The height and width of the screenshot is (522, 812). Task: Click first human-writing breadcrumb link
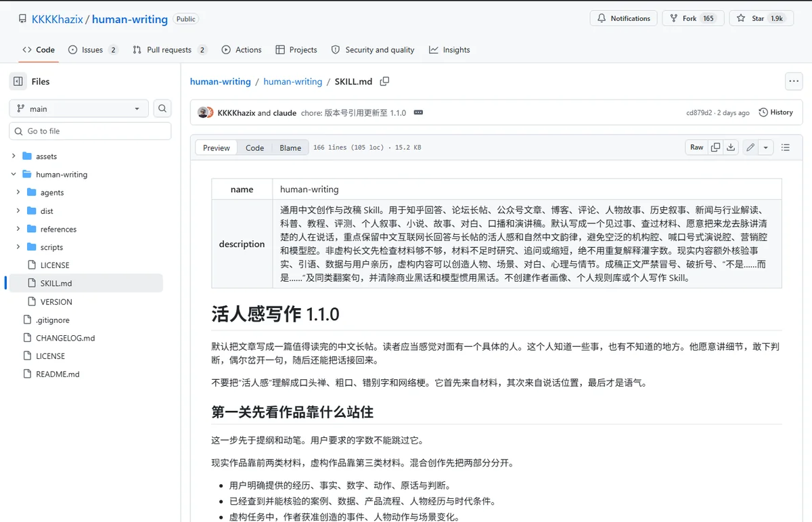tap(221, 81)
